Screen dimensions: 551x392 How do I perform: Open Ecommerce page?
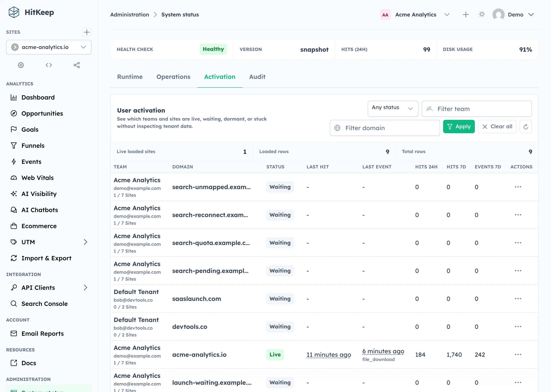click(49, 226)
